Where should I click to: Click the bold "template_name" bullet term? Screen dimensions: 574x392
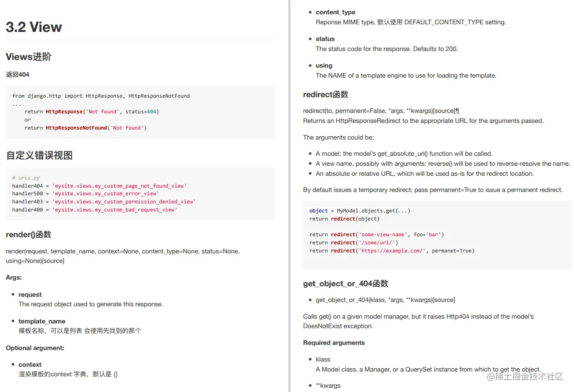point(42,321)
